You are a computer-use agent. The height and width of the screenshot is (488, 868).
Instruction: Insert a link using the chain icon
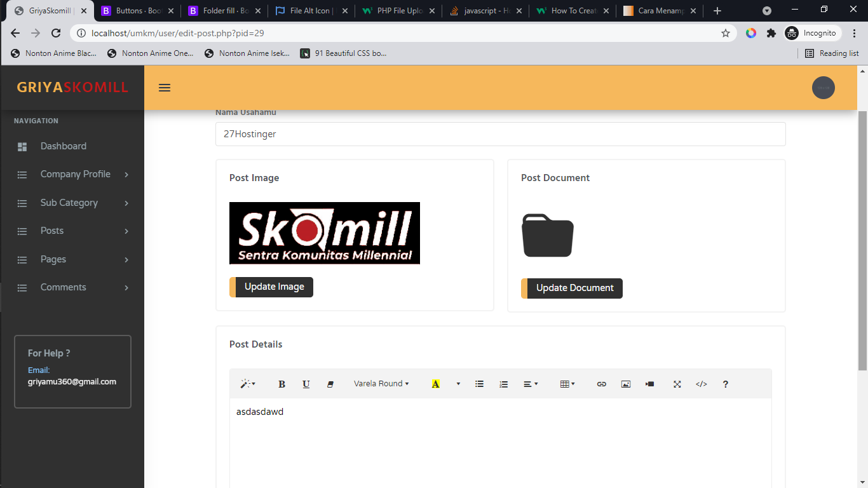(x=601, y=384)
